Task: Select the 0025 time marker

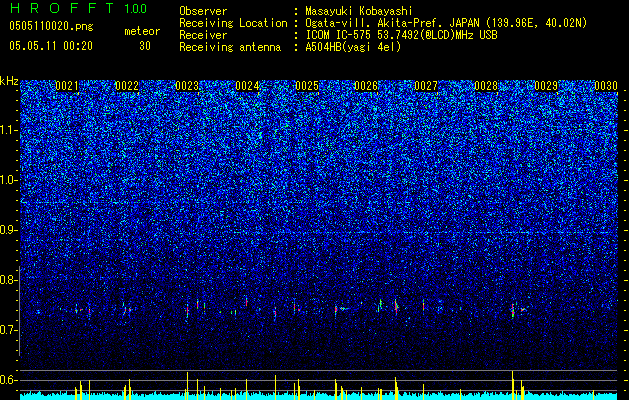Action: point(307,86)
